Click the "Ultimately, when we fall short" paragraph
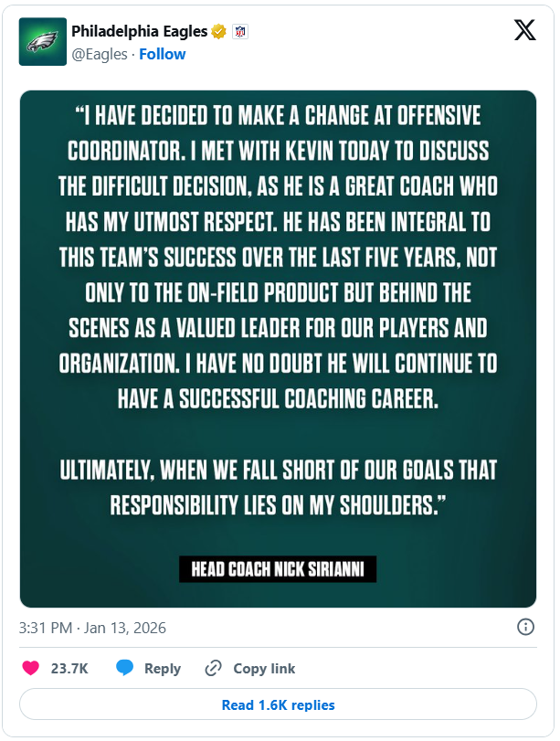The width and height of the screenshot is (560, 741). click(278, 487)
